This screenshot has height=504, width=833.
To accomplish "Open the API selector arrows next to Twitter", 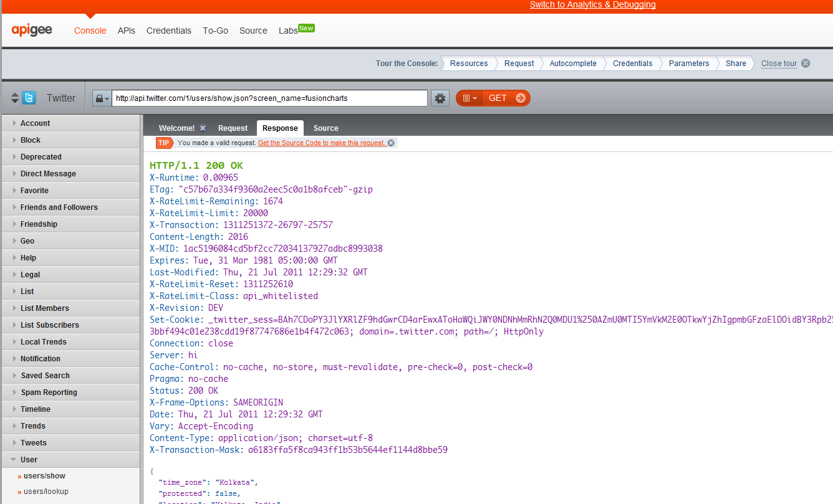I will (15, 98).
